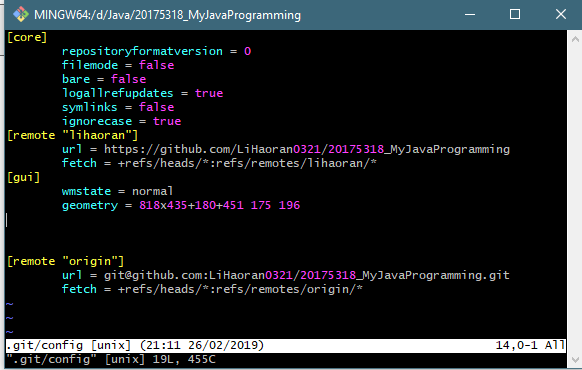Maximize the MINGW64 terminal window
This screenshot has width=582, height=370.
tap(515, 14)
